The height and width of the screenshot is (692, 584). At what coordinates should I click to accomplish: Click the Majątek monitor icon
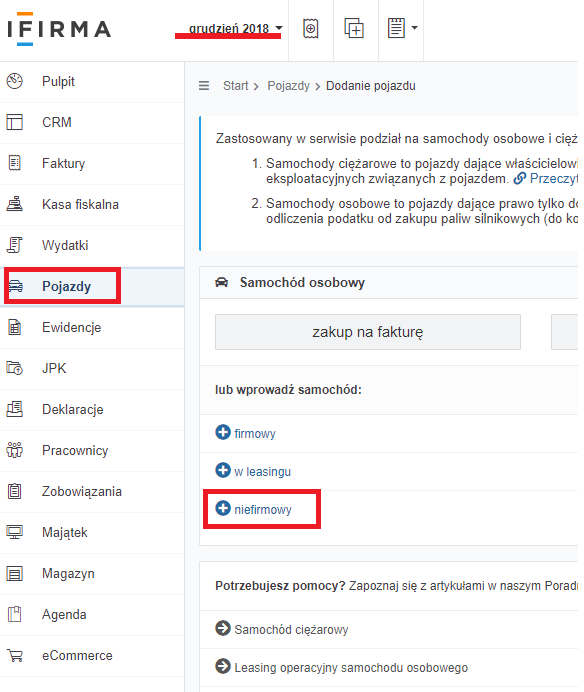15,532
